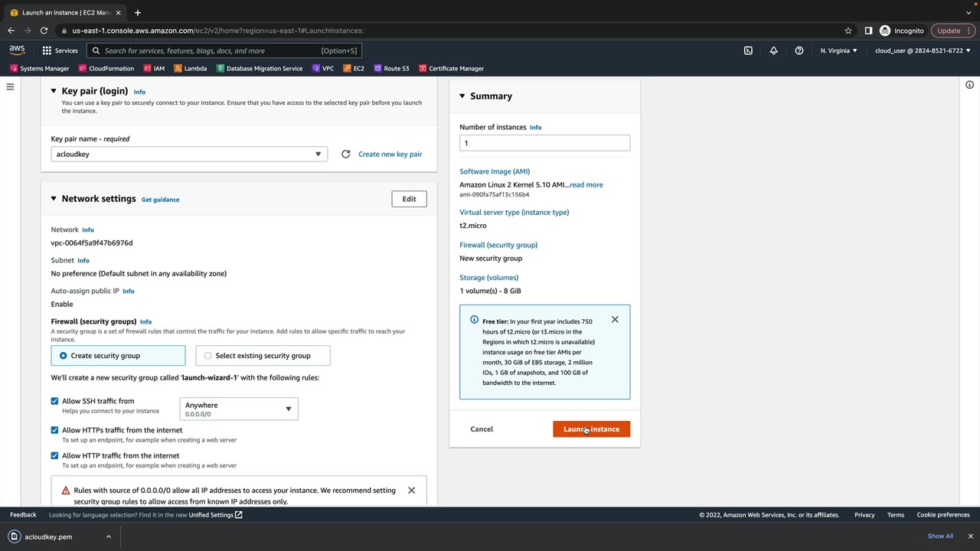Click the Storage (volumes) summary link
Screen dimensions: 980x551
point(488,277)
